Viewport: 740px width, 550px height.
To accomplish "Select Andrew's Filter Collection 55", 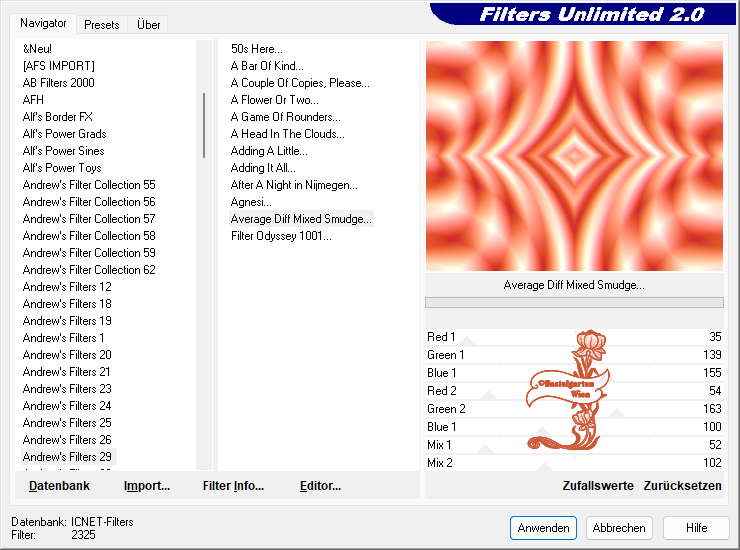I will tap(89, 185).
